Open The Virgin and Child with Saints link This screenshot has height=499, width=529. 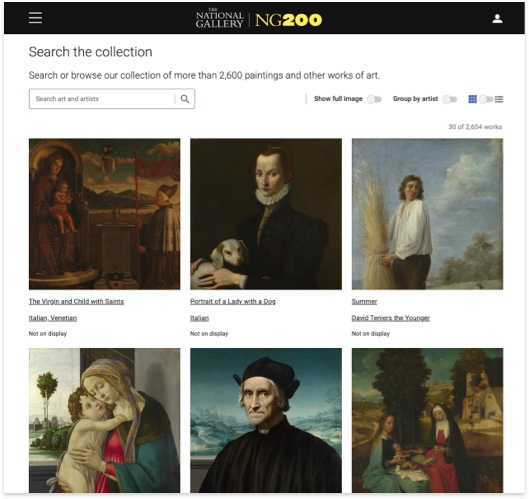pos(76,302)
